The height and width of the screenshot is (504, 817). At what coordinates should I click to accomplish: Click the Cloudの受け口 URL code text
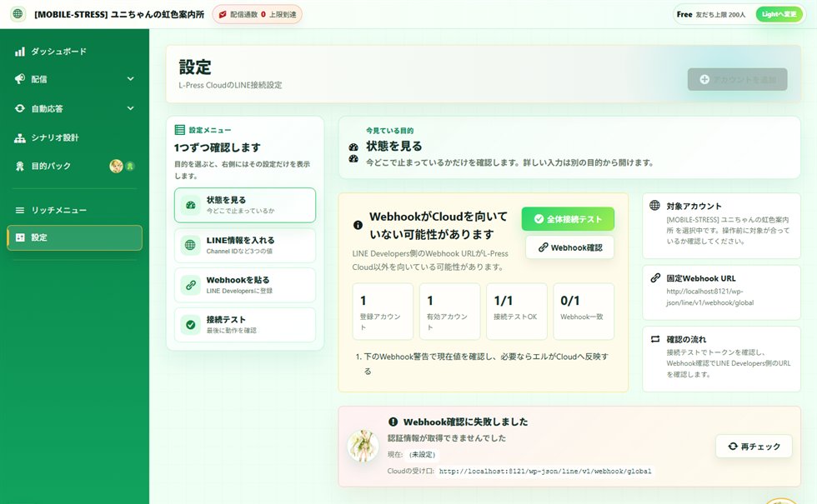545,472
